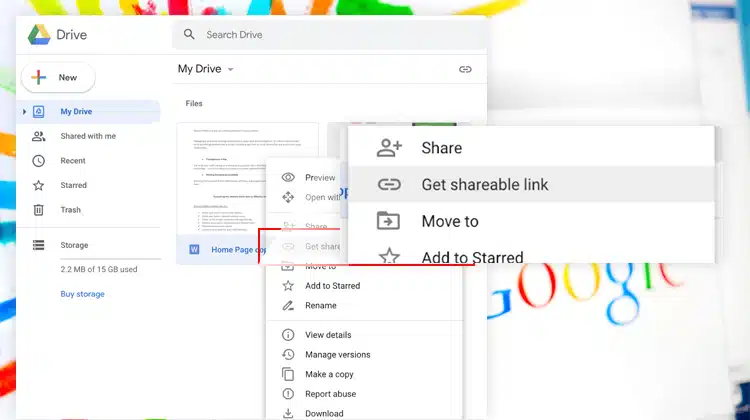Choose Move to in the enlarged menu

point(531,221)
